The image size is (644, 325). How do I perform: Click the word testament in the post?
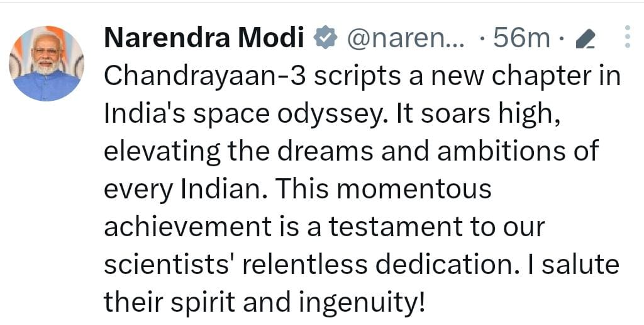pyautogui.click(x=396, y=227)
